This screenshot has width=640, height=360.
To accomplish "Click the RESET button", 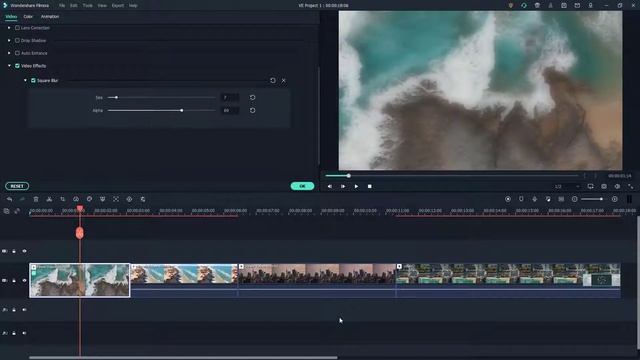I will click(17, 186).
